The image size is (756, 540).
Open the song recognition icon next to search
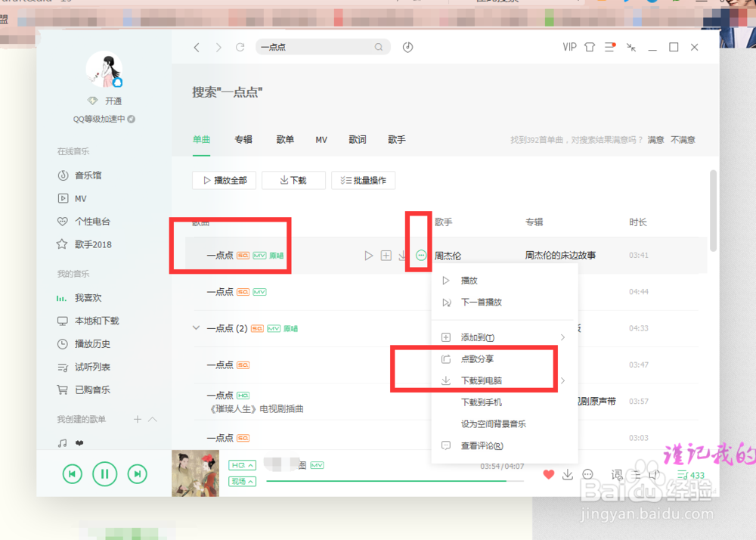[x=408, y=47]
